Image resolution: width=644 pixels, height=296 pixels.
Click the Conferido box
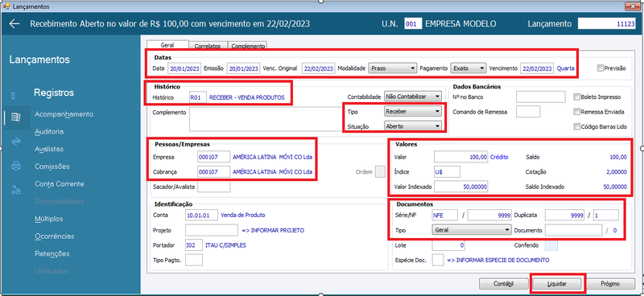coord(551,245)
